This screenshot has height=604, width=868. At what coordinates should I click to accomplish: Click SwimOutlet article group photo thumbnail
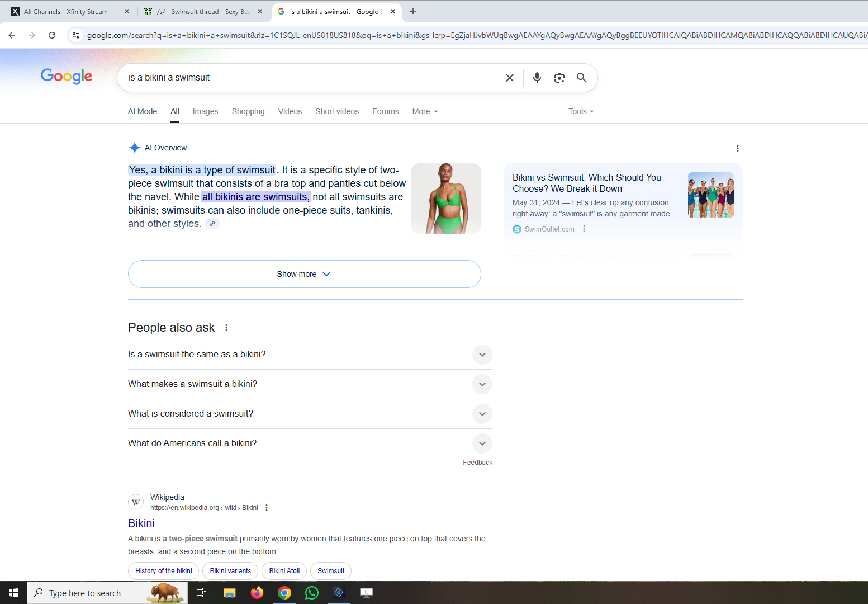(x=711, y=195)
